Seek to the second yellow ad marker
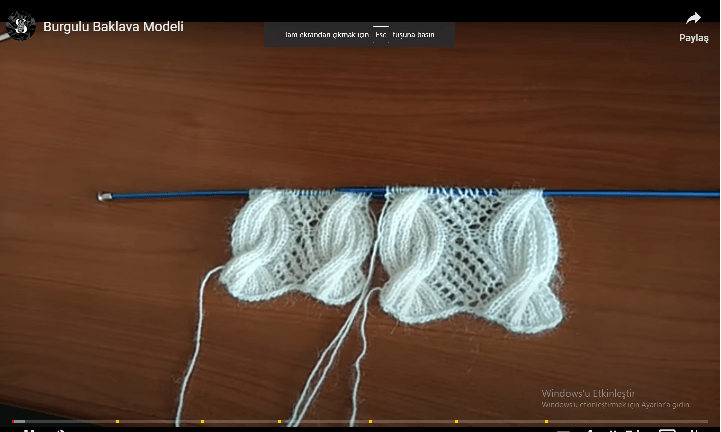The width and height of the screenshot is (721, 432). [x=202, y=421]
